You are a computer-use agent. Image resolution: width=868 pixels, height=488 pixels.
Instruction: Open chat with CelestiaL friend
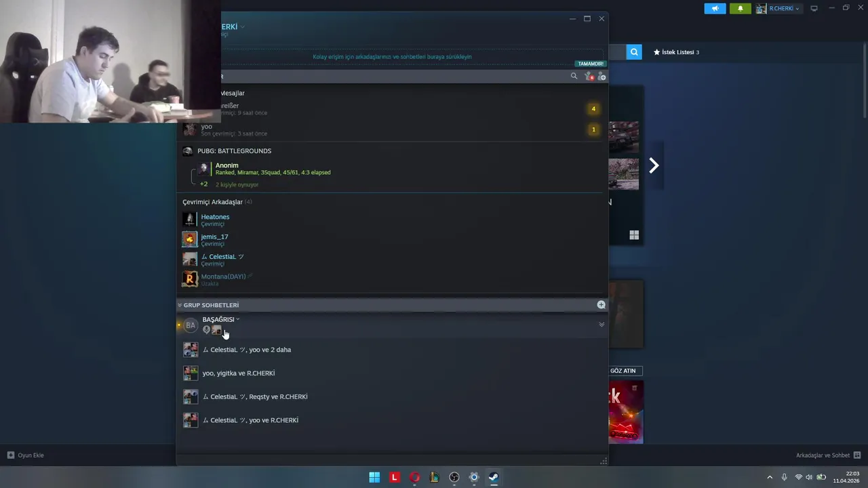[x=392, y=260]
